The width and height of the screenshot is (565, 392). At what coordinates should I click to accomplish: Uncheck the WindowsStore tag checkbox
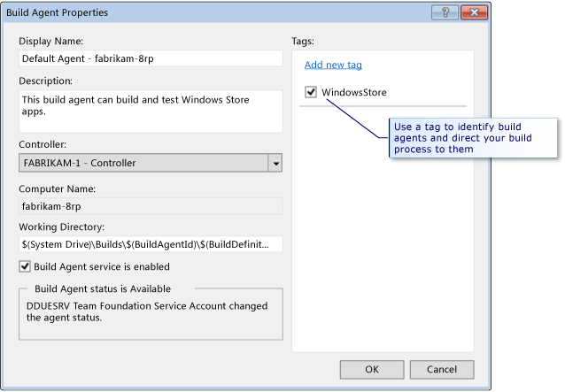pos(311,92)
